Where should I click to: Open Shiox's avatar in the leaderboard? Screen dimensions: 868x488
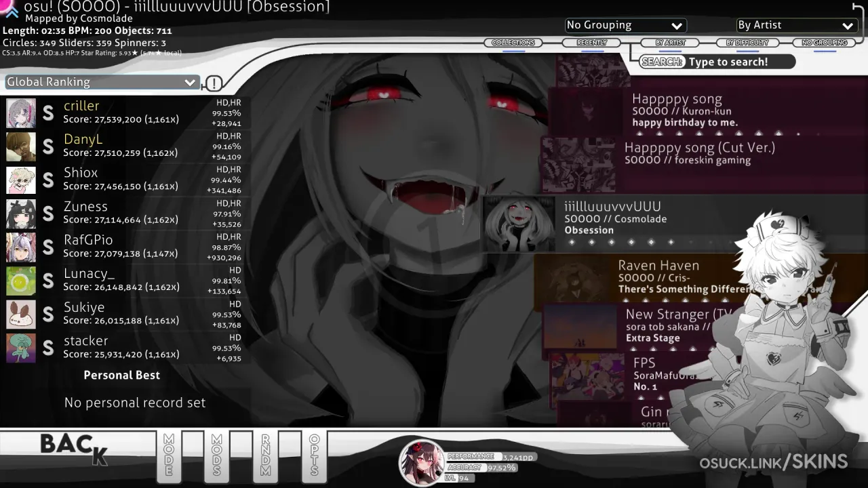[x=21, y=180]
